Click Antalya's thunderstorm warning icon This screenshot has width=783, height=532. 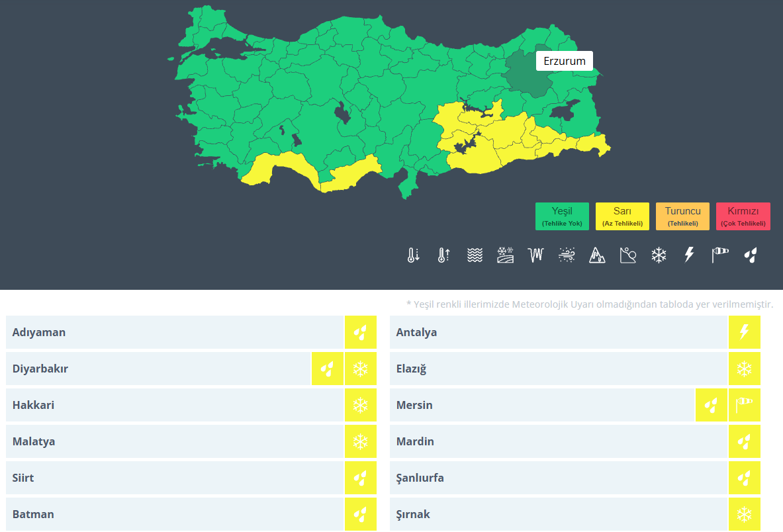tap(744, 332)
